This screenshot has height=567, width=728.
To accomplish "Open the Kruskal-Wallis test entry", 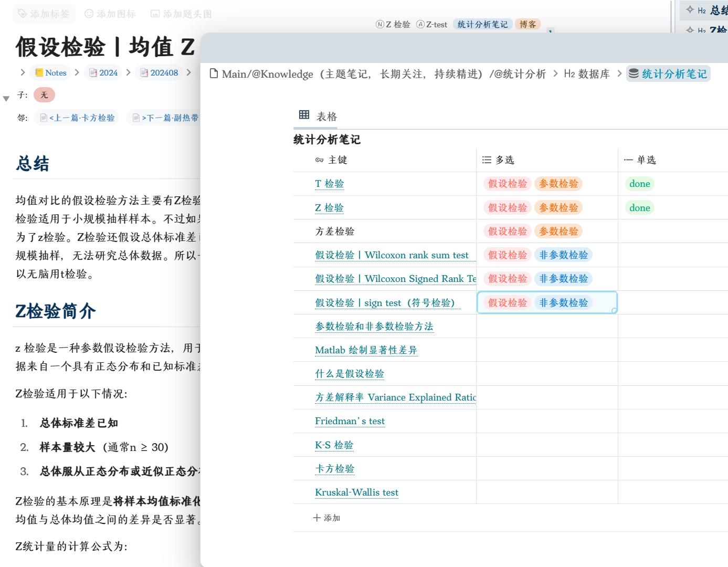I will (356, 492).
